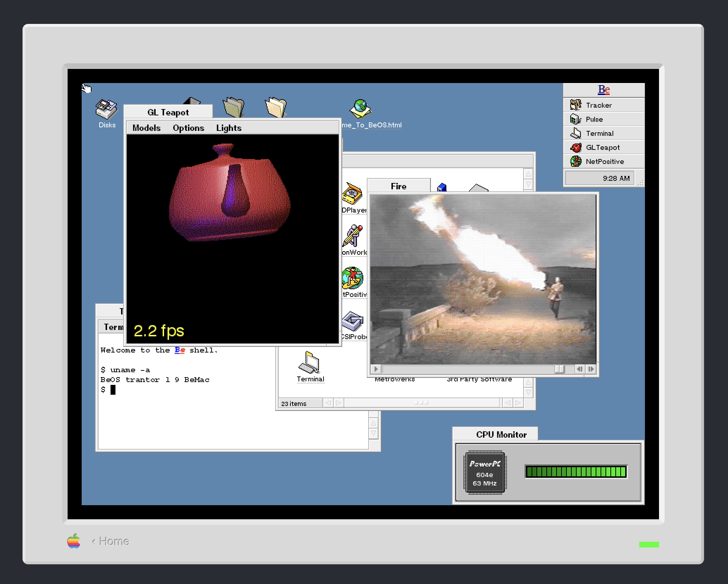728x584 pixels.
Task: Click the Terminal cursor block at the prompt
Action: pos(113,389)
